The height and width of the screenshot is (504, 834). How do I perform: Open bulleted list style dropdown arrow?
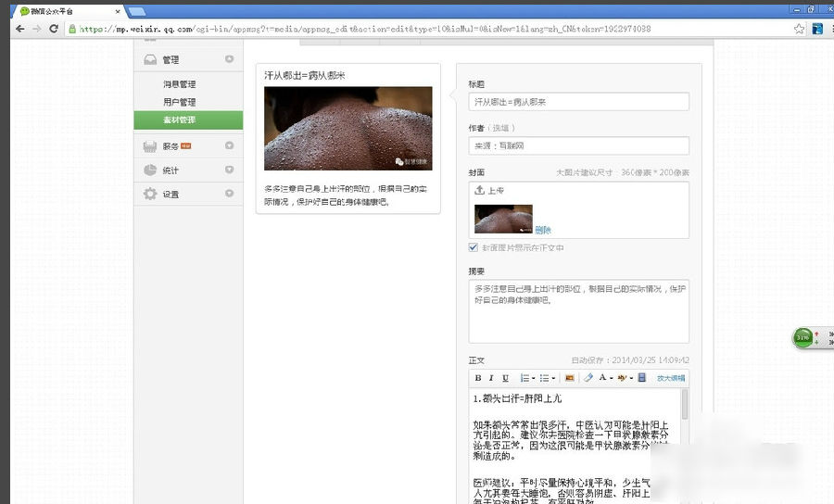(554, 379)
